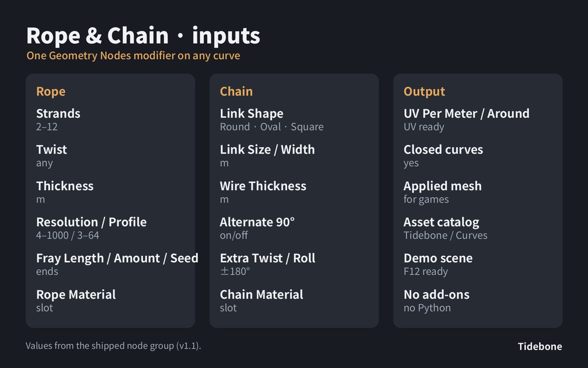Click the Rope card heading
The height and width of the screenshot is (368, 588).
click(x=51, y=91)
